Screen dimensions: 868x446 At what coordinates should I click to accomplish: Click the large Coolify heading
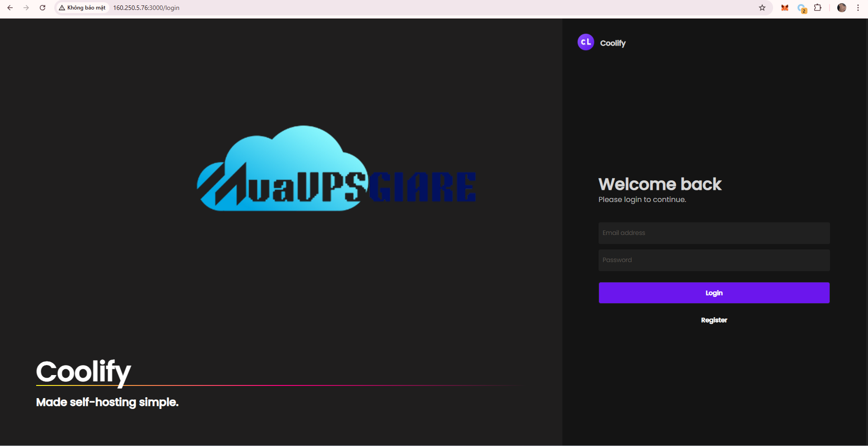(x=84, y=371)
